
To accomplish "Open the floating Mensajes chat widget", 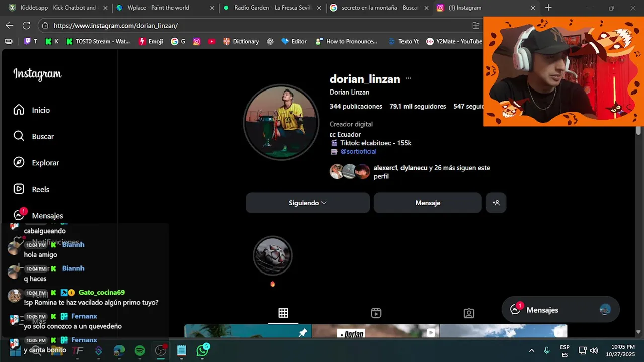I will (560, 310).
